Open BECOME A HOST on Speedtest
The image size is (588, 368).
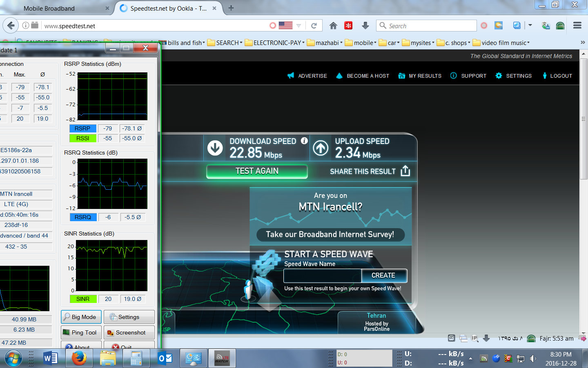point(362,76)
